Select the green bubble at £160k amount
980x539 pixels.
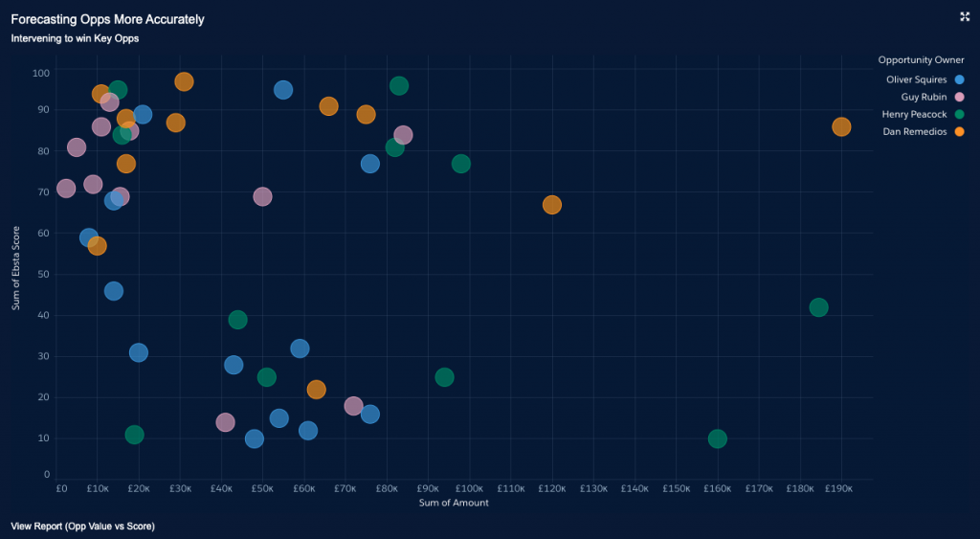(x=717, y=438)
